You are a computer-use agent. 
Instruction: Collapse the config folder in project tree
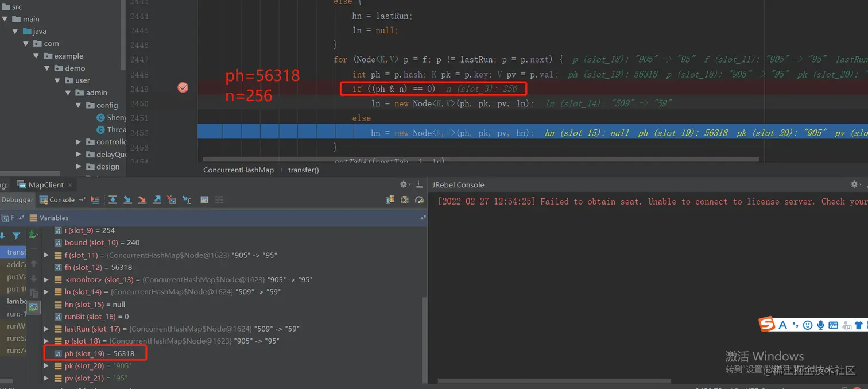click(79, 105)
